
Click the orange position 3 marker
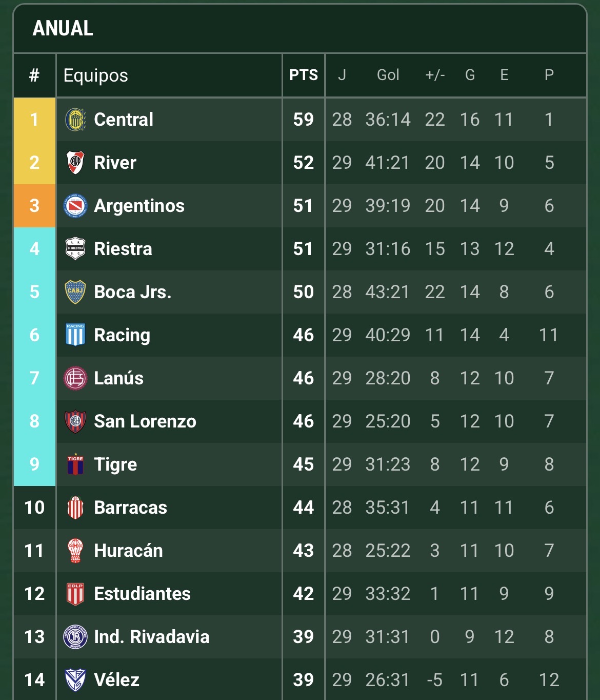click(x=34, y=206)
